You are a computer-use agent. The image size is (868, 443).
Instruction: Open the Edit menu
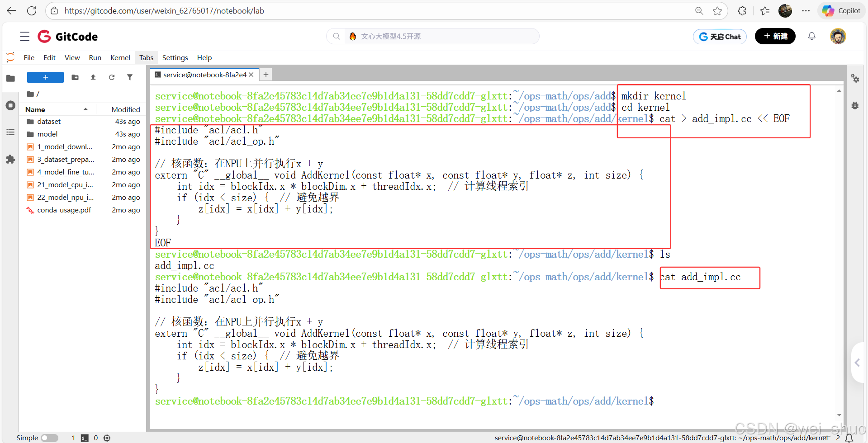(x=49, y=57)
